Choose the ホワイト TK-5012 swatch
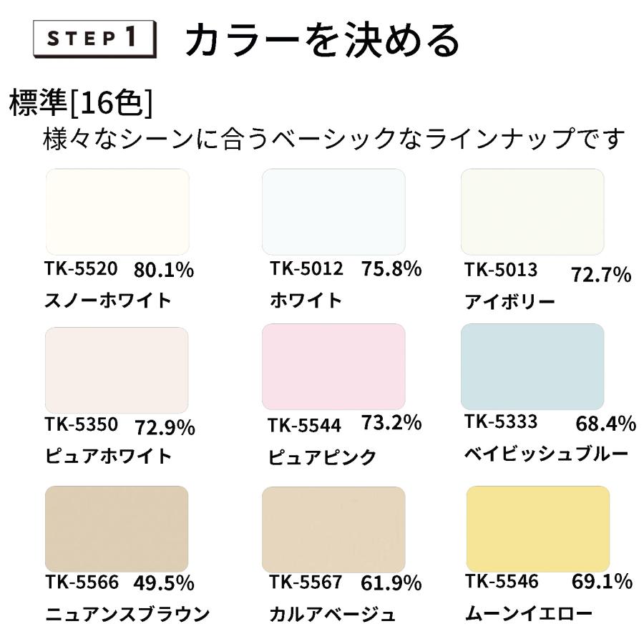Viewport: 644px width, 644px height. [333, 212]
